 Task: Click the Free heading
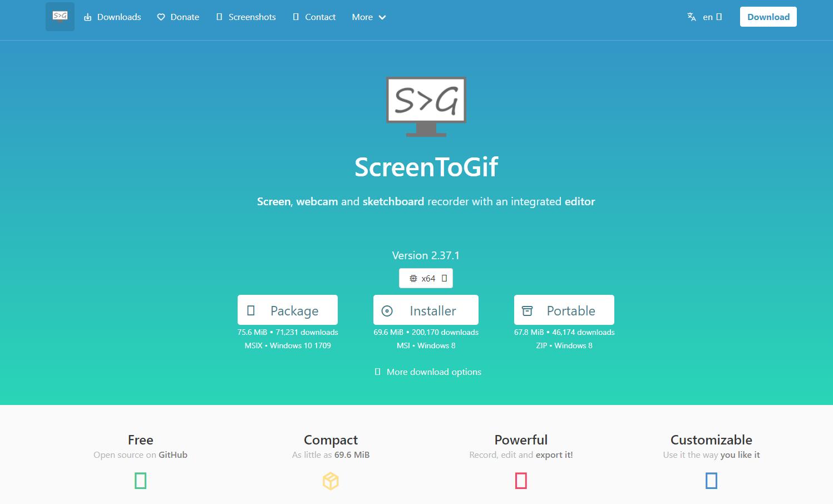click(x=140, y=439)
